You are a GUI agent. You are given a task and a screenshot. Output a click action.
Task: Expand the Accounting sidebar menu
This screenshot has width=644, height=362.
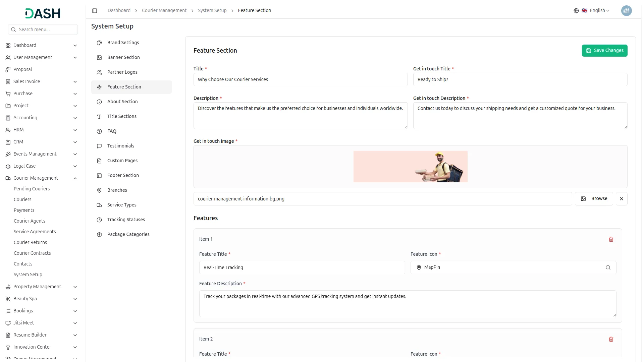click(25, 118)
